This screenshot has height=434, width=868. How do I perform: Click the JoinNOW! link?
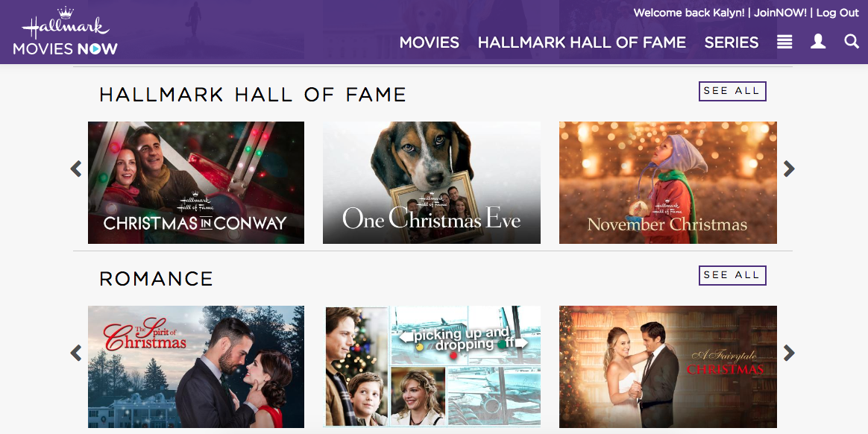pos(781,13)
